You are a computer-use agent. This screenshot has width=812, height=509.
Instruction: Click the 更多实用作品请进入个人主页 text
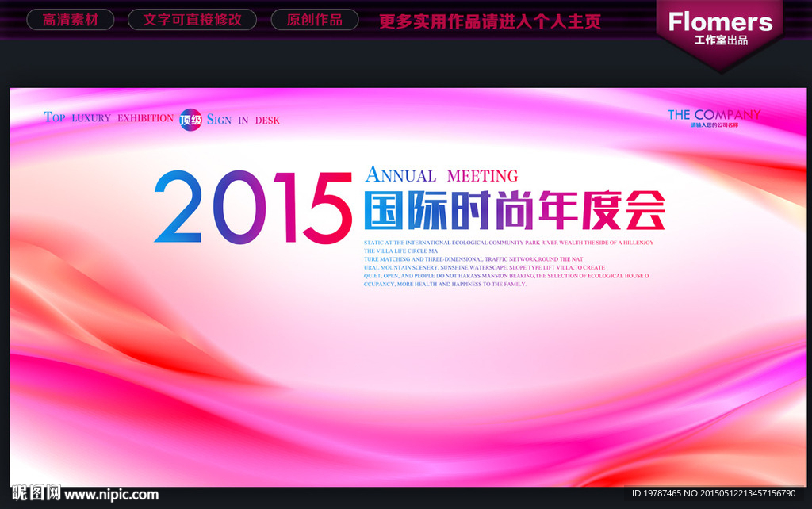(490, 21)
